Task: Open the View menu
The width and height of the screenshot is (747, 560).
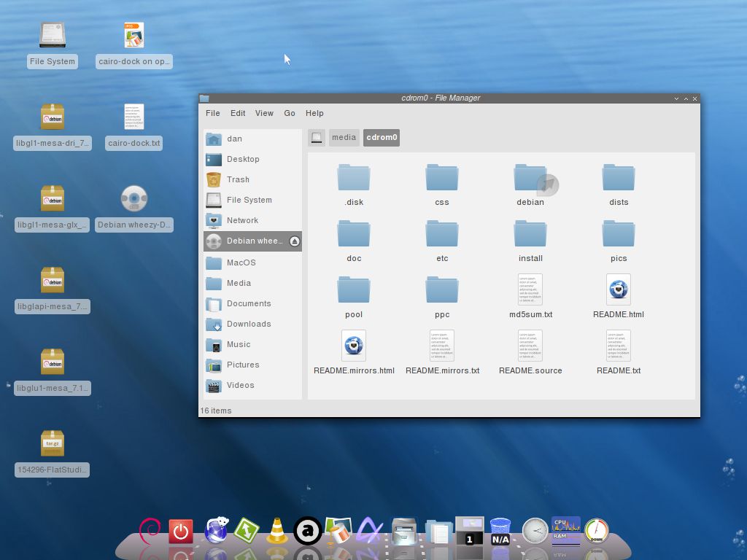Action: click(264, 113)
